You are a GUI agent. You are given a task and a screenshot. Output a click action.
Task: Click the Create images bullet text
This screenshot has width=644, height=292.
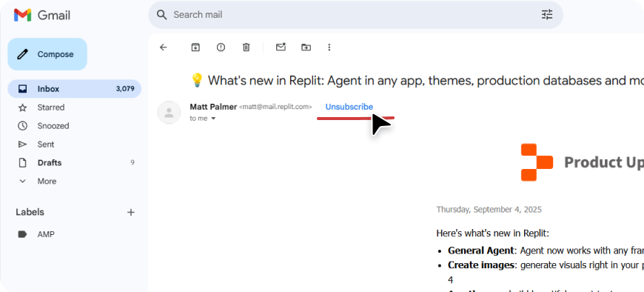546,265
